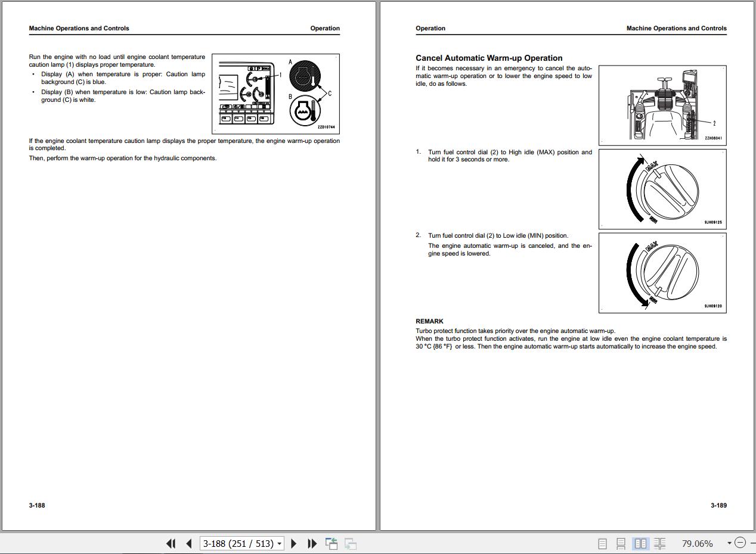Image resolution: width=756 pixels, height=554 pixels.
Task: Click step 2 text about Low idle (MIN)
Action: (x=498, y=235)
